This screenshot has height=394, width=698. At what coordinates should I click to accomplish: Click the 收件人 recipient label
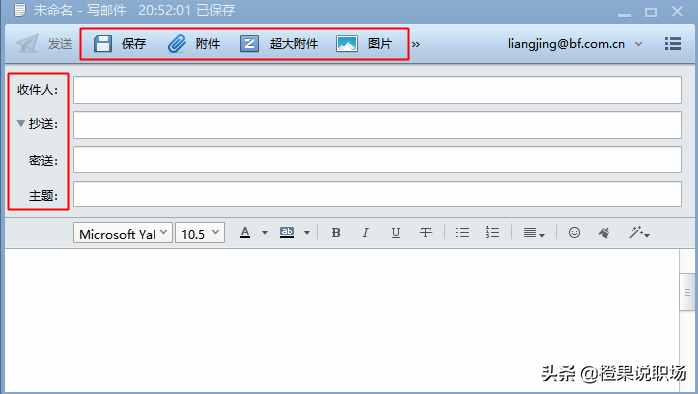tap(37, 89)
